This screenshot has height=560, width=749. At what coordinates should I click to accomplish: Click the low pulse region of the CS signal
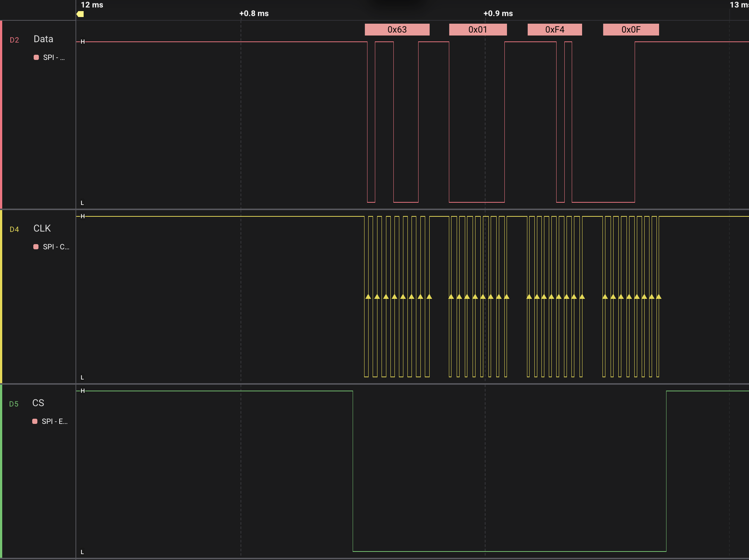pos(509,550)
